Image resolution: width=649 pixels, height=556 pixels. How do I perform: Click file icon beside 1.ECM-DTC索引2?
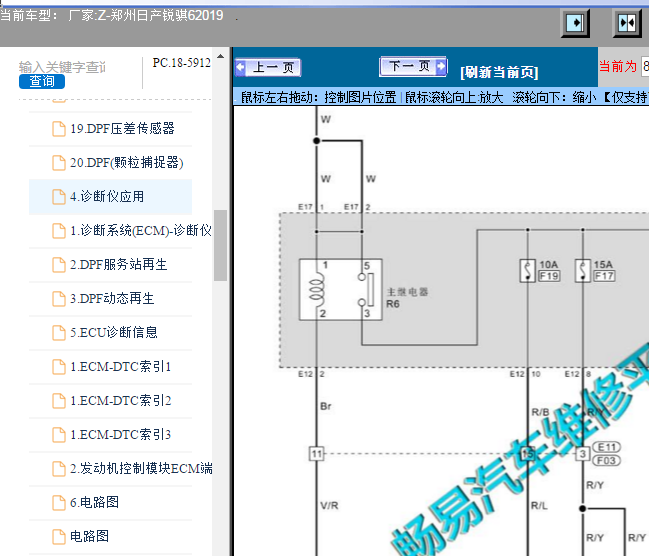(x=59, y=400)
